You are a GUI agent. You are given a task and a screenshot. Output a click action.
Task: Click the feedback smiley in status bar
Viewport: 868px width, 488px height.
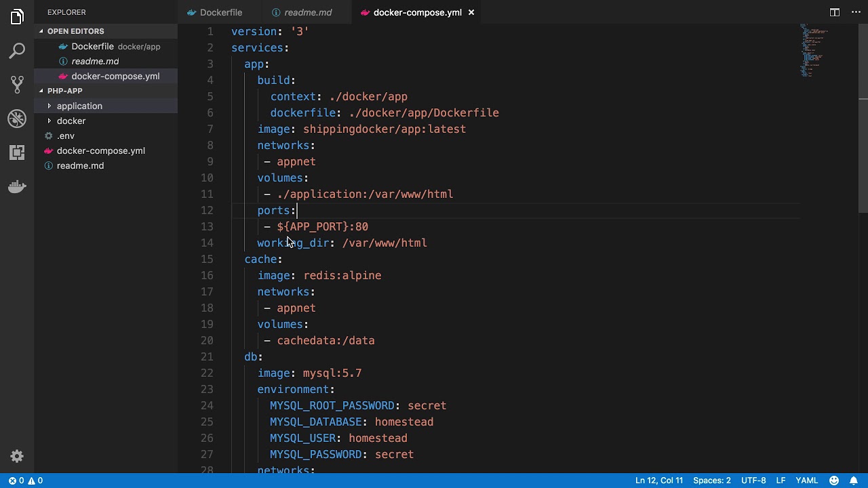835,481
